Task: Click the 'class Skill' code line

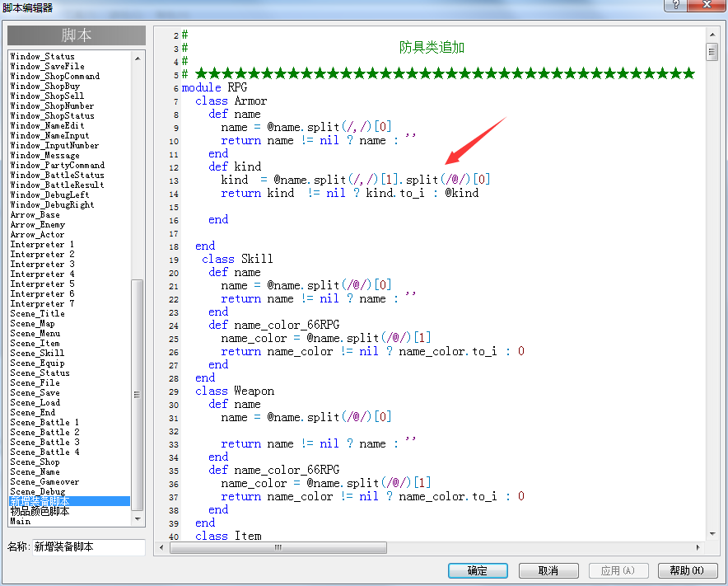Action: tap(237, 259)
